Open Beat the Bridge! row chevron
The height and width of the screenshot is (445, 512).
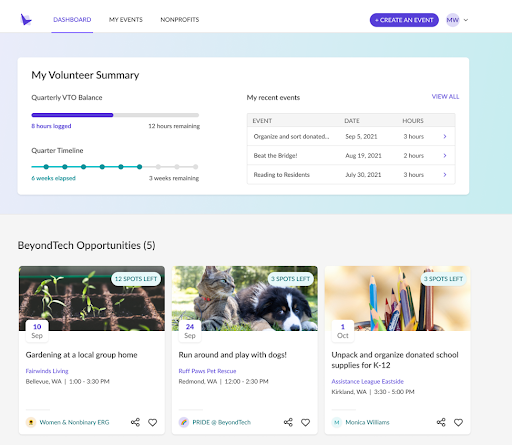tap(445, 155)
